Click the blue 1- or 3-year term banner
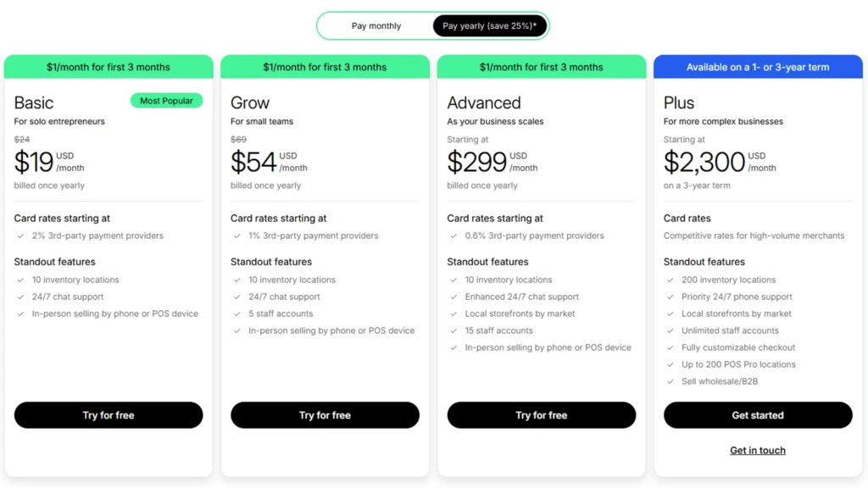 click(x=758, y=67)
